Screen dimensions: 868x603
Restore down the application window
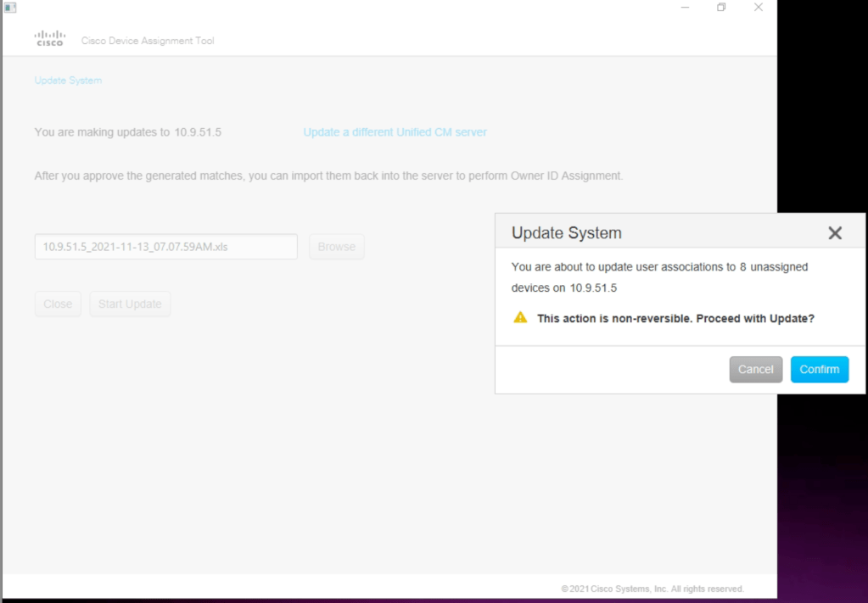pyautogui.click(x=721, y=8)
